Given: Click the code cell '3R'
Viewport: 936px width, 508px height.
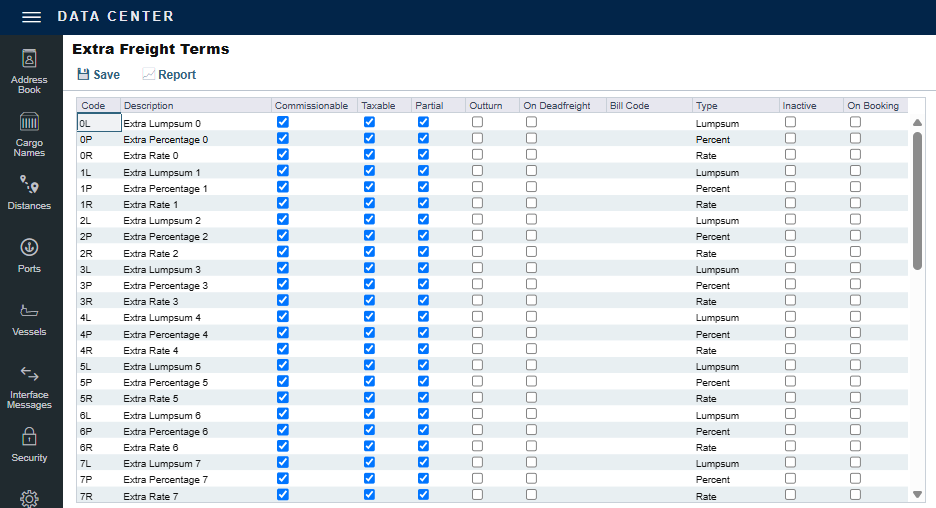Looking at the screenshot, I should click(98, 301).
